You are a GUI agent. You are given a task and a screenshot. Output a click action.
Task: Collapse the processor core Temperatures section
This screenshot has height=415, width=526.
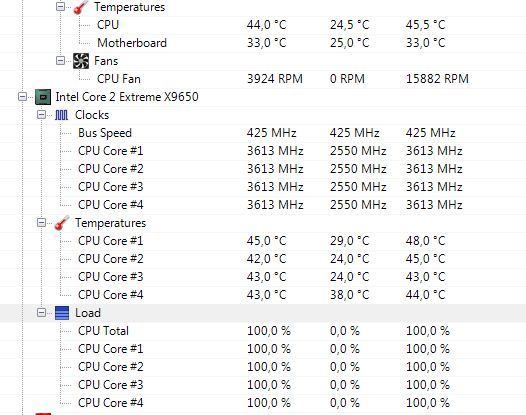point(41,223)
